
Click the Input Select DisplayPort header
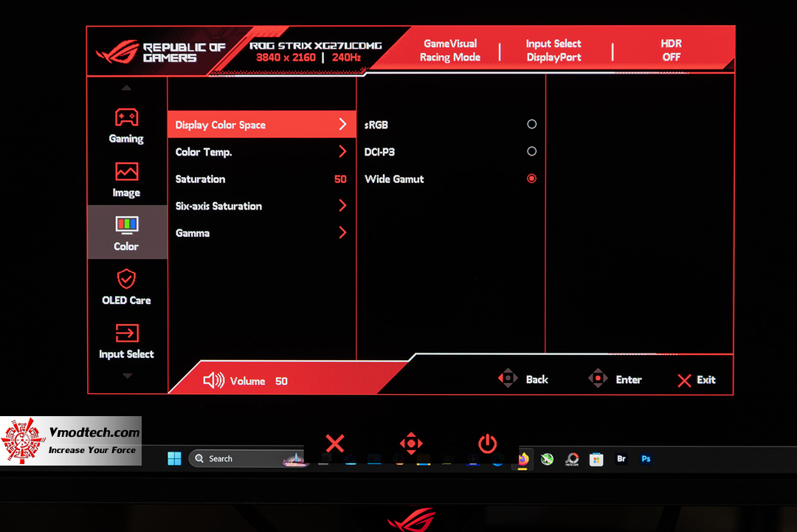553,50
